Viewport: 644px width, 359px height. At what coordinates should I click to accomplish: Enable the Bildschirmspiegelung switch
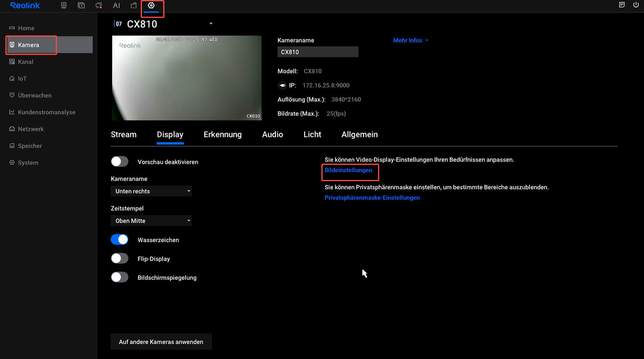tap(119, 277)
